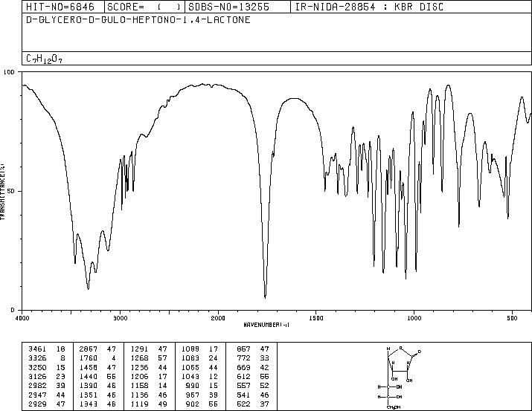Click the 3000 wavenumber axis label
This screenshot has height=411, width=532.
point(120,318)
